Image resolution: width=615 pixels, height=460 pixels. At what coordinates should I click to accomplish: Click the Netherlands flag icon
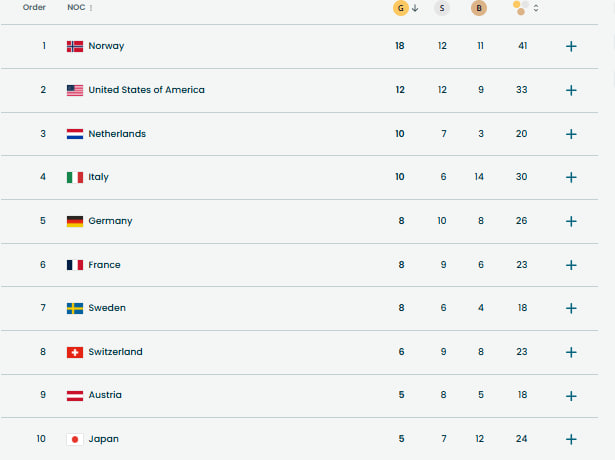(75, 134)
